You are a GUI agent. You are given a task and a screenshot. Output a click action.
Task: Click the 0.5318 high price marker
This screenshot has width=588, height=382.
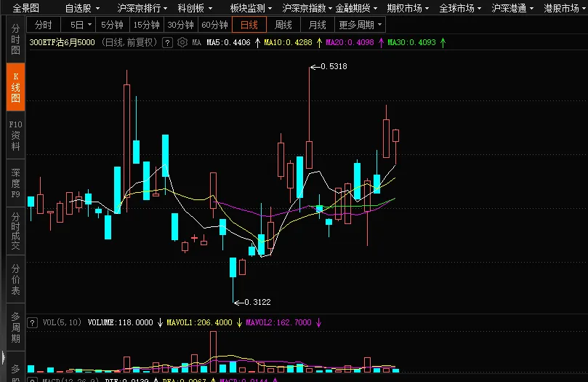[x=334, y=66]
